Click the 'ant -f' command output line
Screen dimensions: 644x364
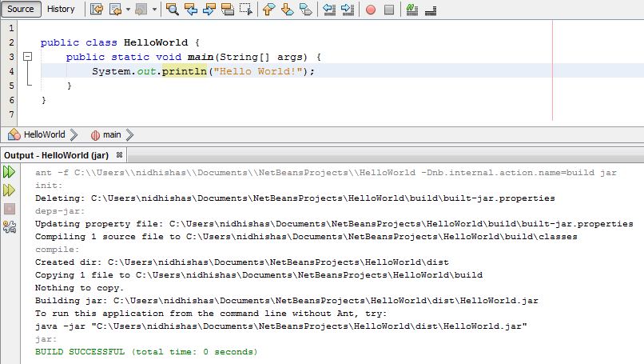[326, 173]
